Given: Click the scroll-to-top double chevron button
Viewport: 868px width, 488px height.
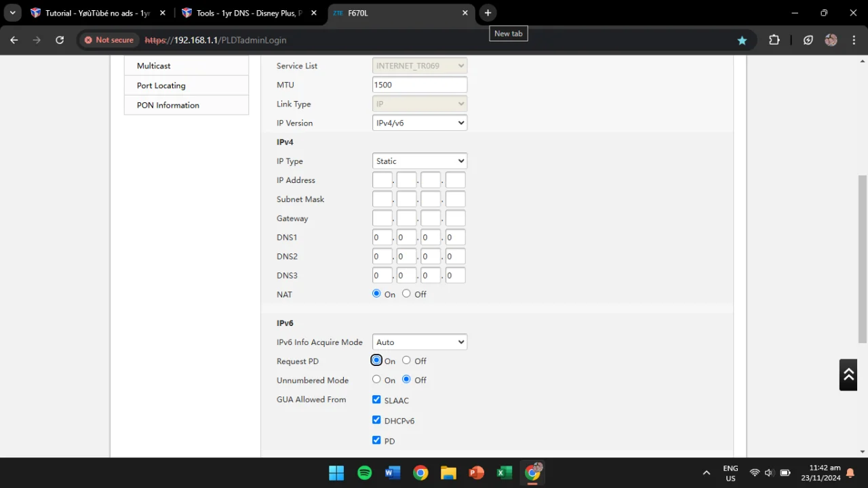Looking at the screenshot, I should coord(848,375).
